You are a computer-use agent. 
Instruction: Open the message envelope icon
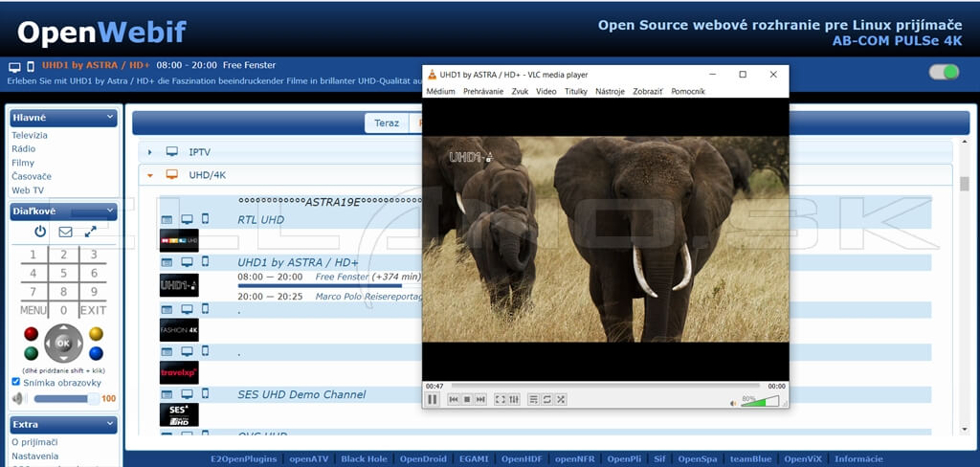point(66,232)
